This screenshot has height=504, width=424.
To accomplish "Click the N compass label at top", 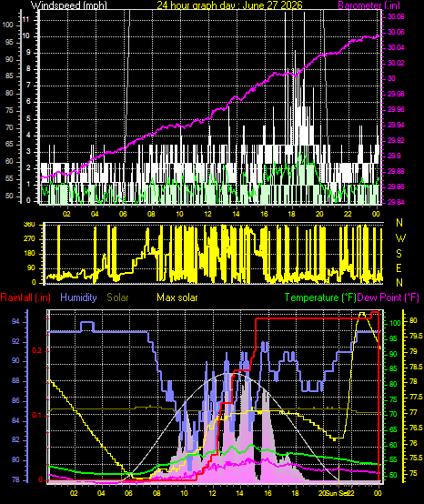I will (399, 222).
